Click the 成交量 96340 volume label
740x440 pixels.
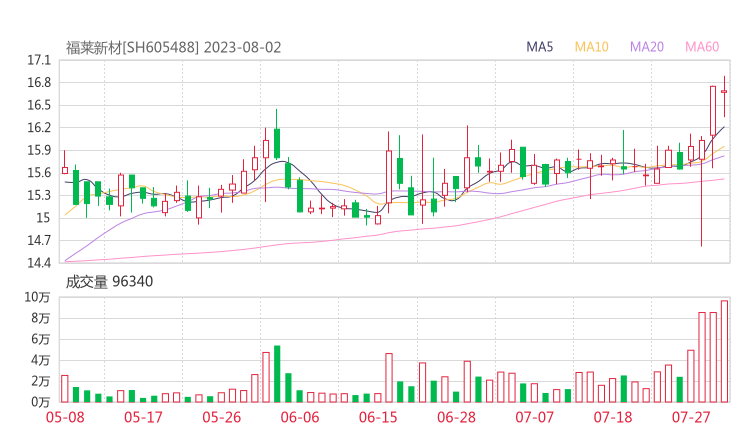click(x=109, y=282)
